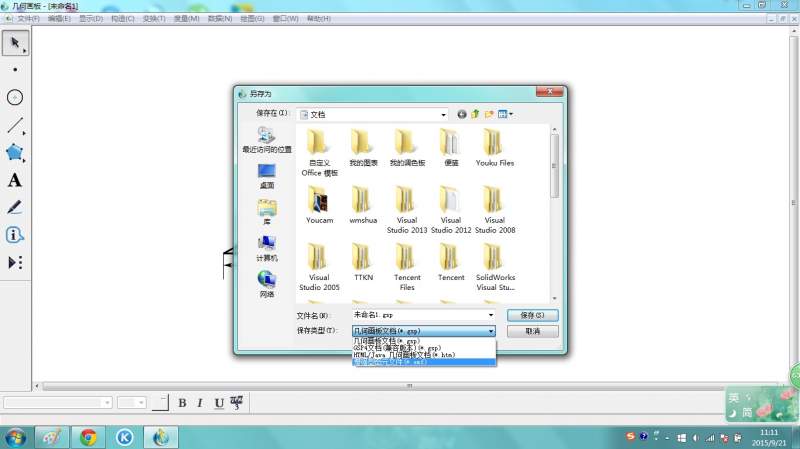This screenshot has width=800, height=449.
Task: Select the 便笺 folder
Action: pos(451,148)
